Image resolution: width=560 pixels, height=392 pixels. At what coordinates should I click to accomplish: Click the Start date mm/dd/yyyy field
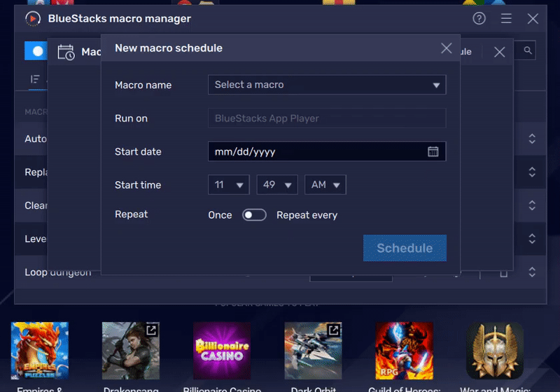click(x=327, y=151)
